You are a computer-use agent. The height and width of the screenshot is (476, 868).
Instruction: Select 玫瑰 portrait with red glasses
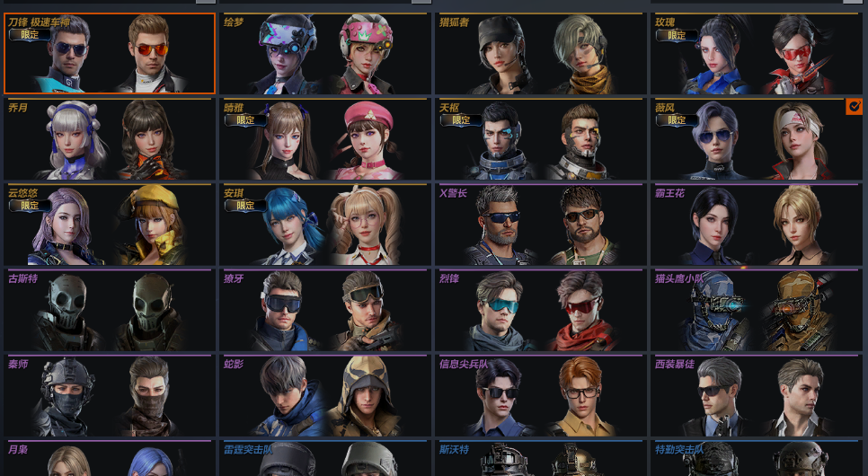point(797,54)
